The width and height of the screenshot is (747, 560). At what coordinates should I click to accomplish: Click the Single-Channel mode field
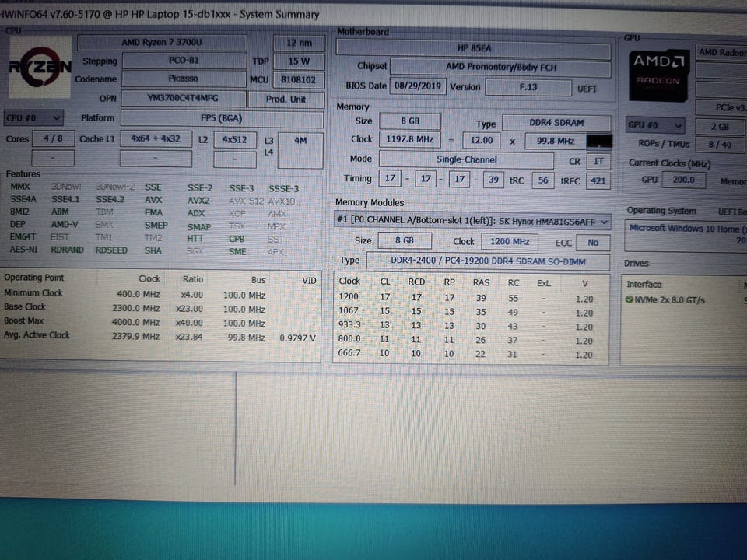(x=466, y=159)
